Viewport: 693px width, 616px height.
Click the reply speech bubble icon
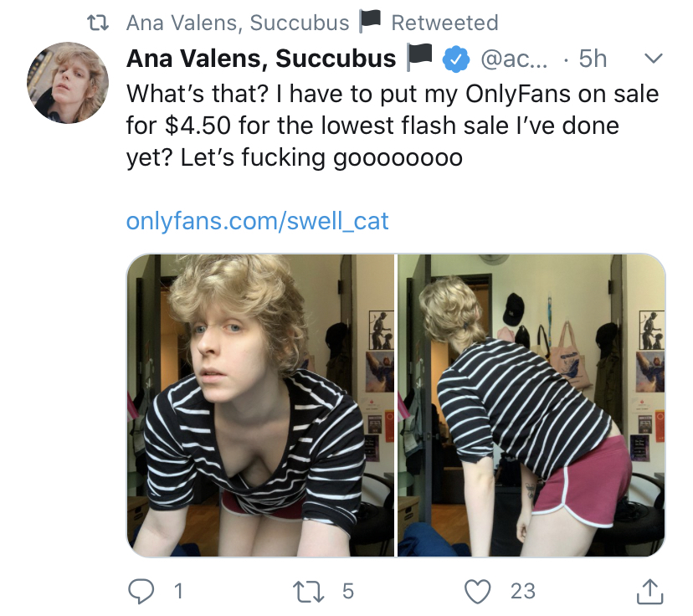pos(143,591)
